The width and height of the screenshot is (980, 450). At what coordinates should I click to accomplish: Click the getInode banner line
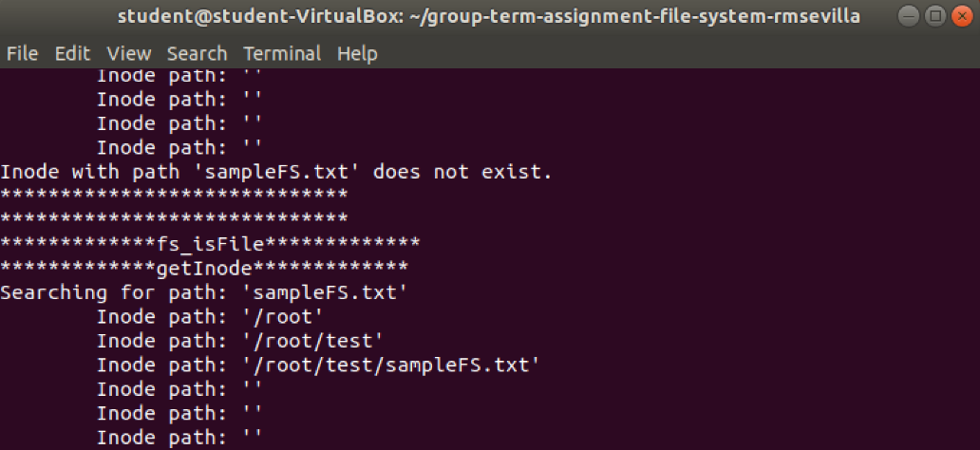point(204,268)
